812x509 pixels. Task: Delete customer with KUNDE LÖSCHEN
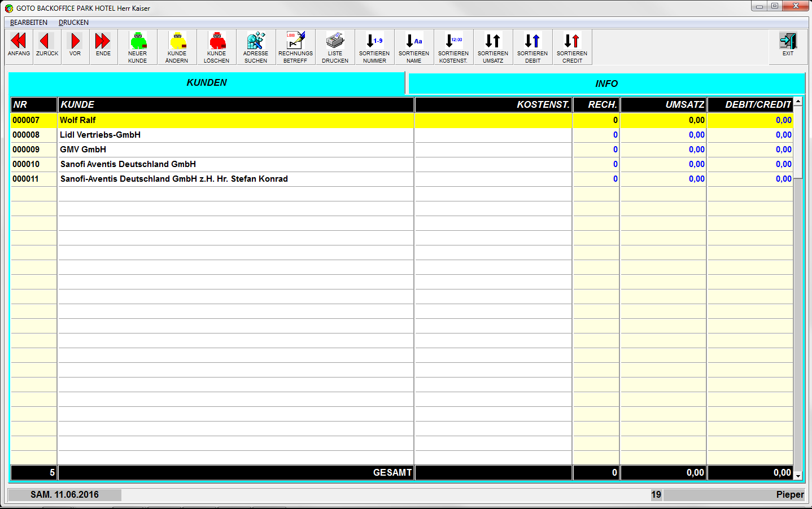[x=216, y=47]
